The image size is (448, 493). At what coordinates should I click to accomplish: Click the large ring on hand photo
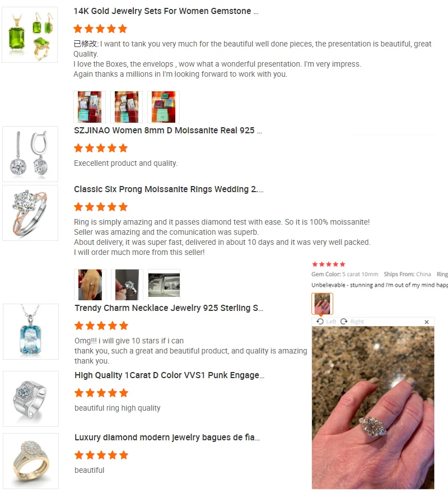click(373, 407)
